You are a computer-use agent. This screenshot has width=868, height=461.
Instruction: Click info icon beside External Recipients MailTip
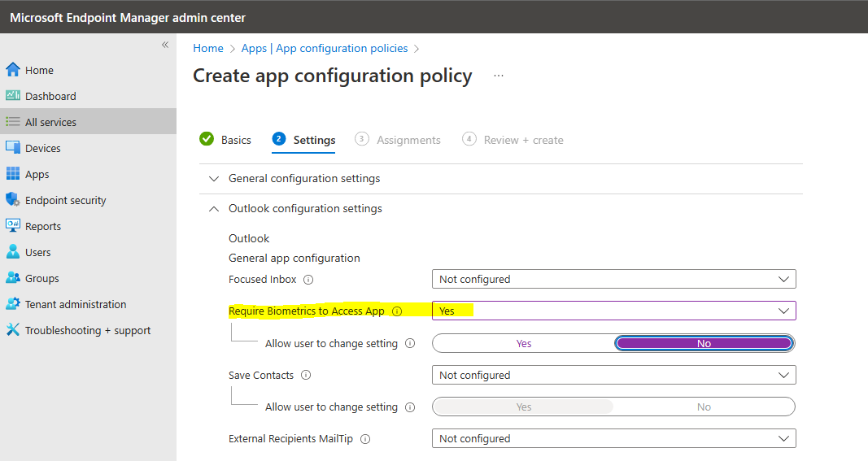[365, 439]
